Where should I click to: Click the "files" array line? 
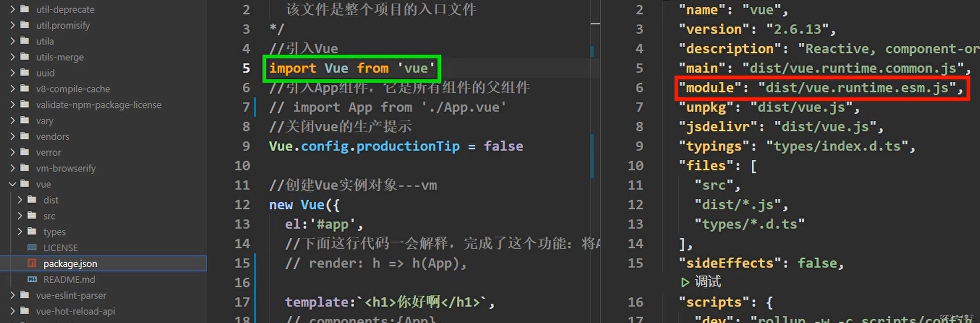coord(718,166)
